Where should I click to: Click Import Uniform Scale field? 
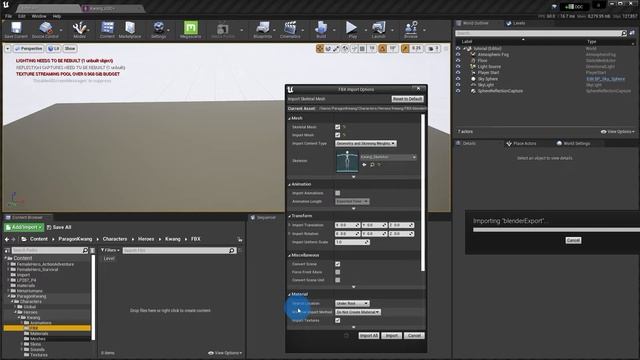[x=352, y=242]
